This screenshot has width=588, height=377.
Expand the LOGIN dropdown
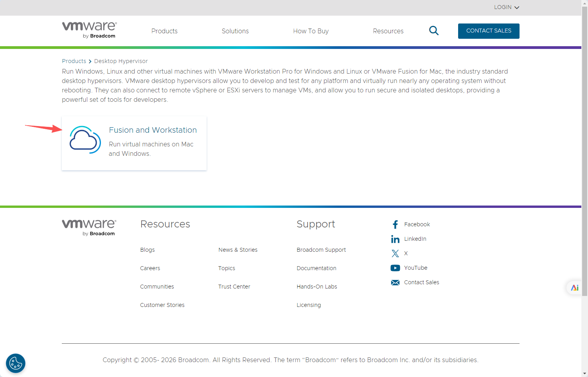pyautogui.click(x=506, y=7)
